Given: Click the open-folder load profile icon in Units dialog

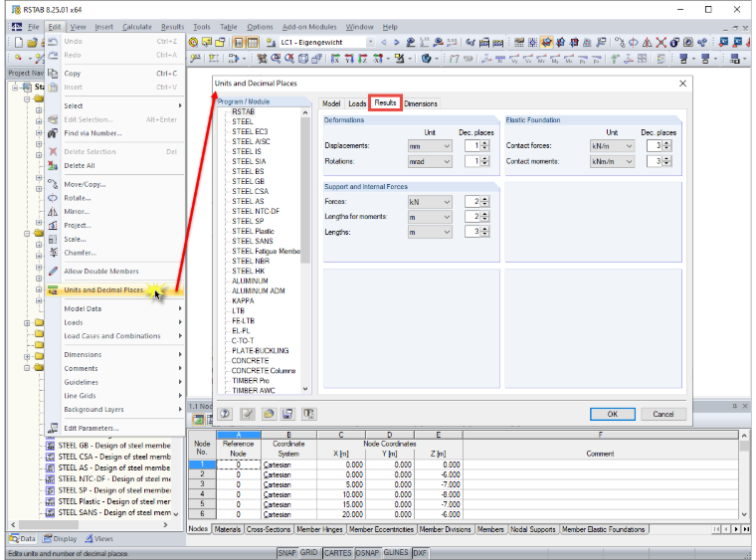Looking at the screenshot, I should tap(269, 414).
